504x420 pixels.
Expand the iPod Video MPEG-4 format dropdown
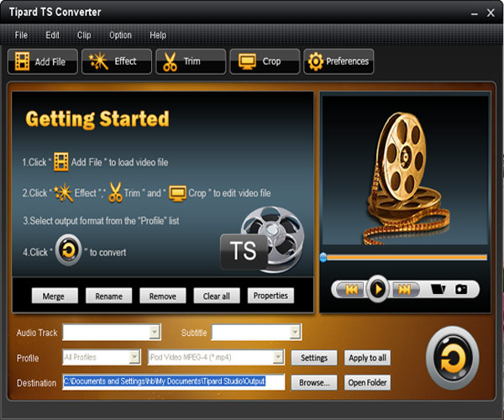click(278, 357)
